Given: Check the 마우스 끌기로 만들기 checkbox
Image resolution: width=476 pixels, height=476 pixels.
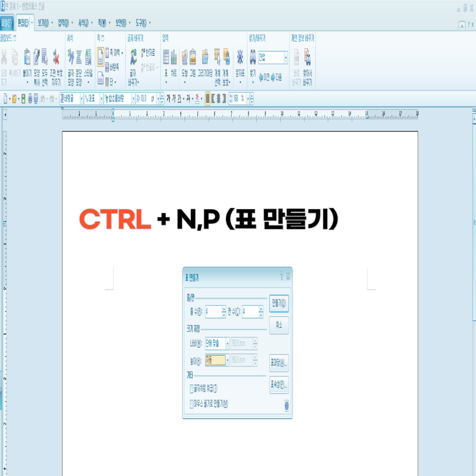Looking at the screenshot, I should click(191, 404).
